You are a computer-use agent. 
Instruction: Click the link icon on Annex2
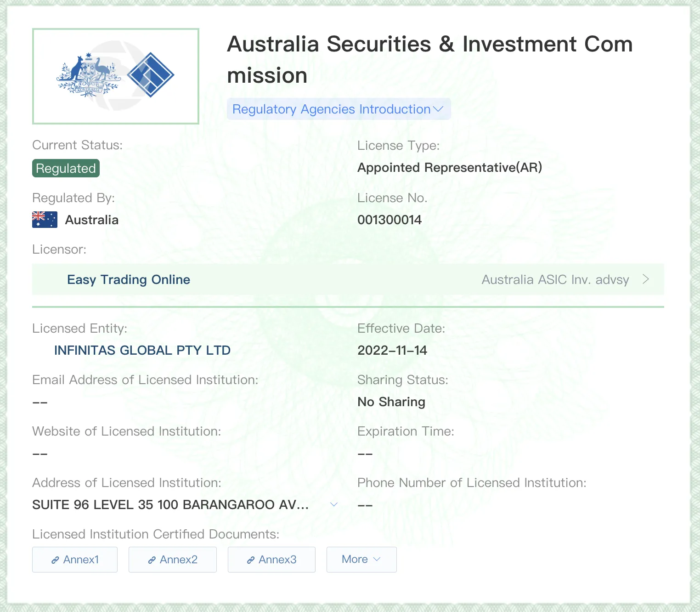152,560
